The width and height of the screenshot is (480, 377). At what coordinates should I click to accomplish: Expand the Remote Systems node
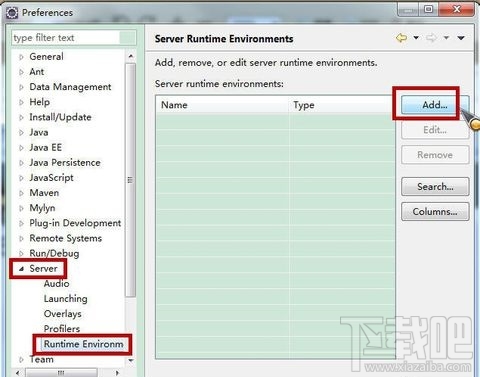[21, 239]
